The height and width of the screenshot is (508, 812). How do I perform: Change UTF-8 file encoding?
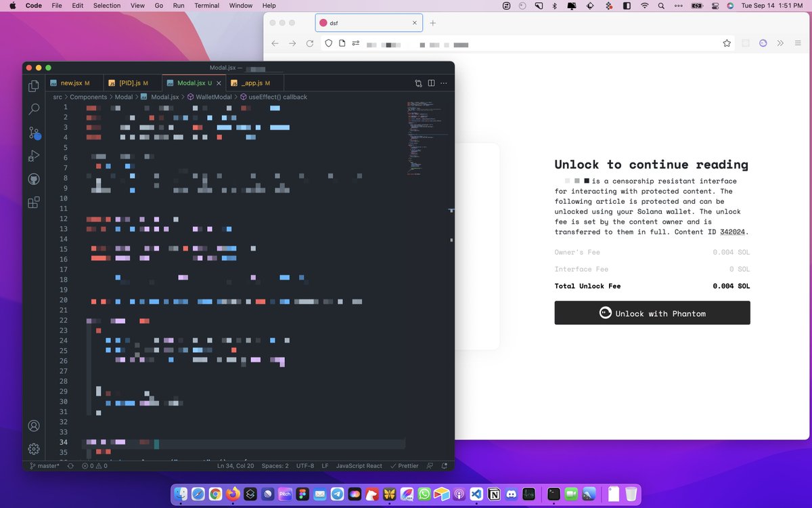pos(305,466)
